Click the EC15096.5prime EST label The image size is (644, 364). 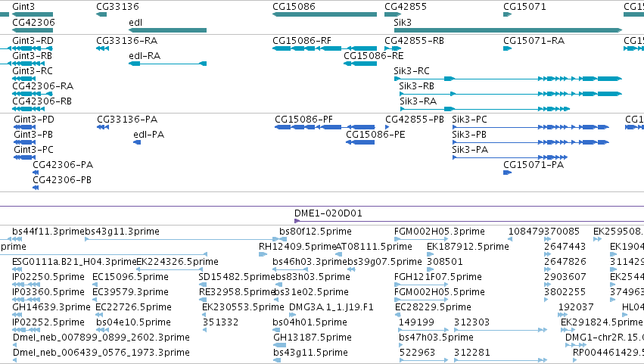click(x=130, y=277)
